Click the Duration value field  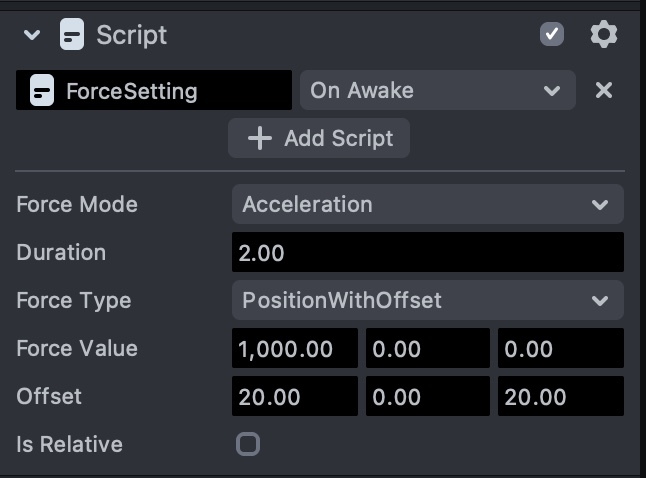pos(427,252)
